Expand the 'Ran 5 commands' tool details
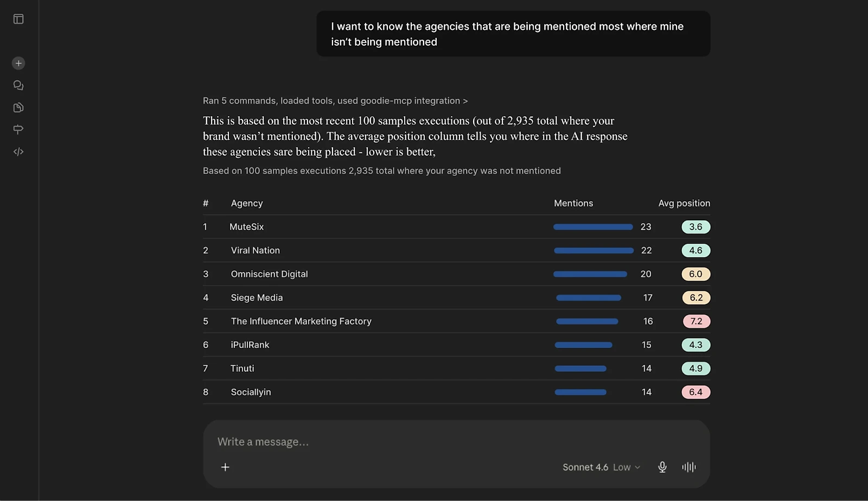868x501 pixels. 335,101
